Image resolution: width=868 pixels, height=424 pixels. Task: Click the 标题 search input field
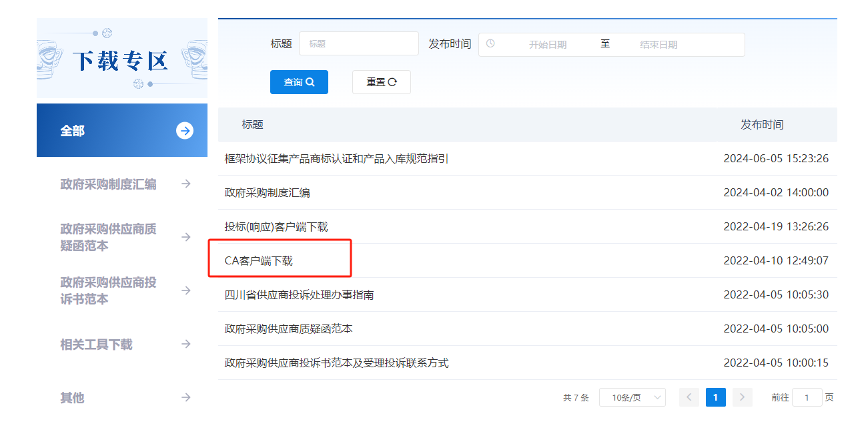click(x=358, y=44)
